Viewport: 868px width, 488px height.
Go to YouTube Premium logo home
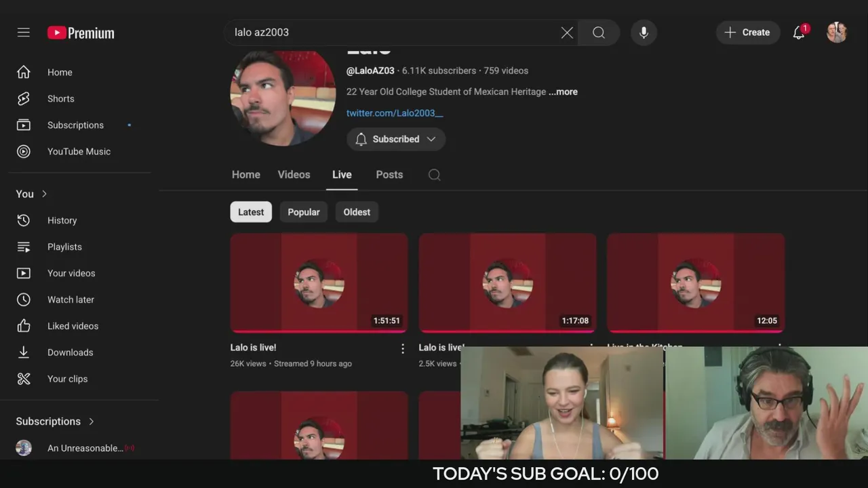(x=81, y=33)
